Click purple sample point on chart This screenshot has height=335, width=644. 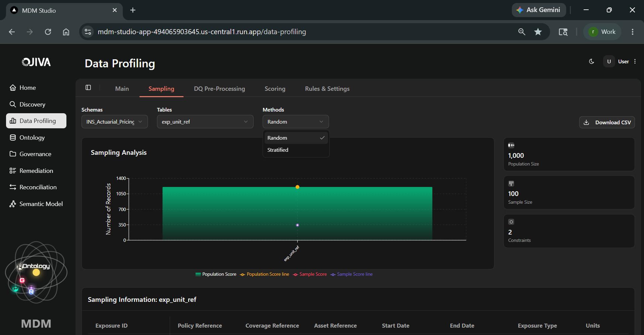click(298, 225)
